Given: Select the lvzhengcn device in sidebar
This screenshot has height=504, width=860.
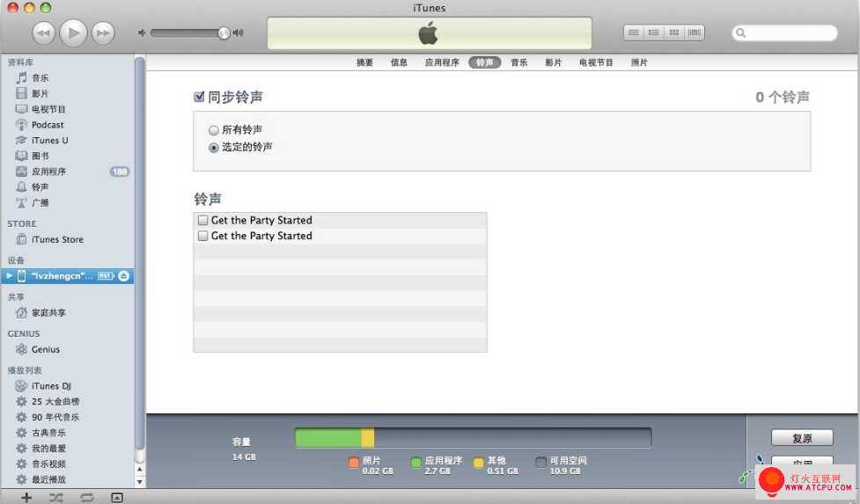Looking at the screenshot, I should pyautogui.click(x=68, y=276).
